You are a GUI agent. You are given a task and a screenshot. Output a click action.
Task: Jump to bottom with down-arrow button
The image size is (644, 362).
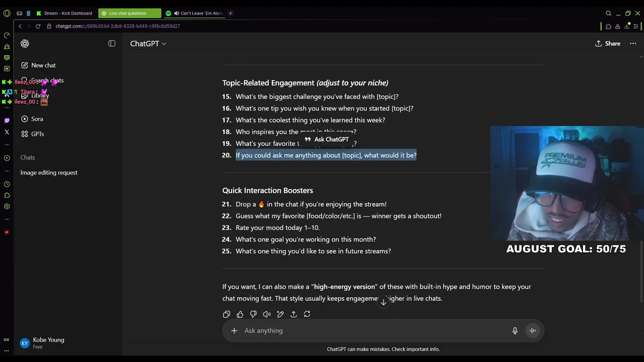(383, 302)
